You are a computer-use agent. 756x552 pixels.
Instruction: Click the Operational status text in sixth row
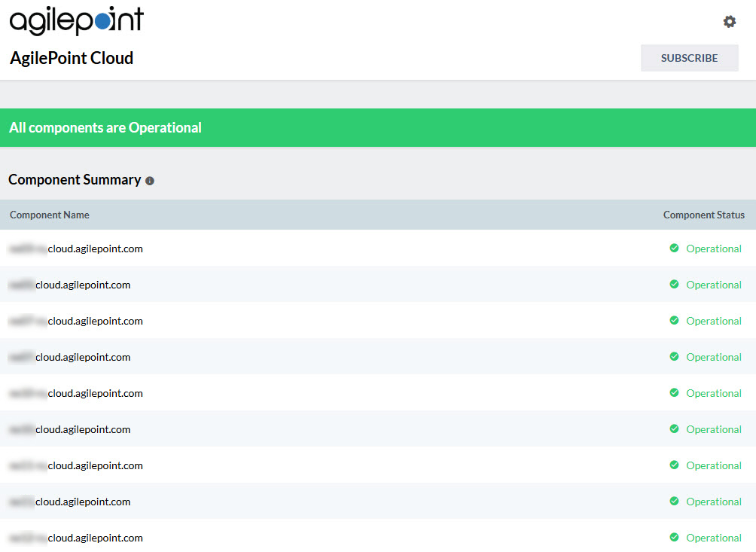coord(713,429)
